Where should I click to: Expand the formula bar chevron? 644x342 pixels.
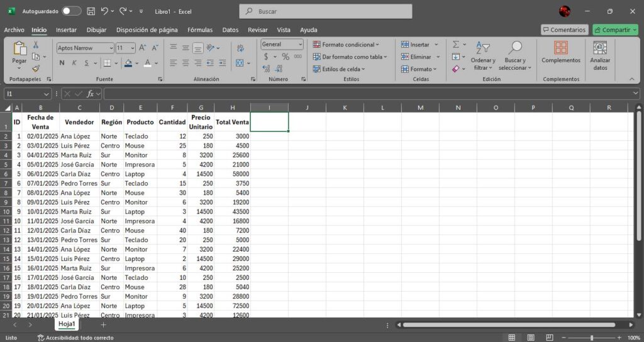[636, 94]
